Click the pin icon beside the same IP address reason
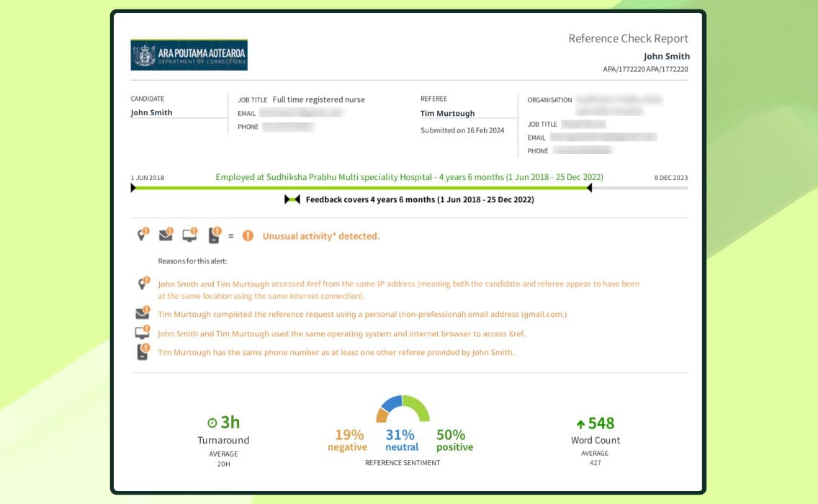This screenshot has height=504, width=818. (143, 283)
